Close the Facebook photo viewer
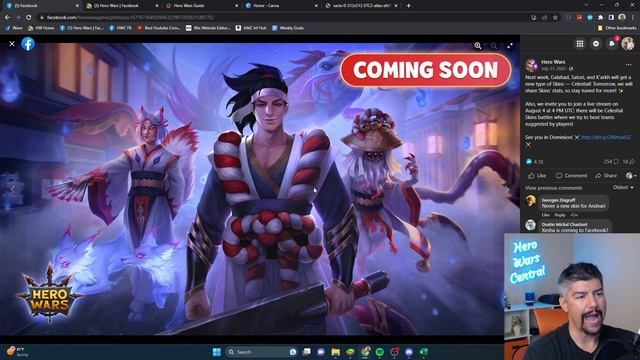 pyautogui.click(x=12, y=44)
